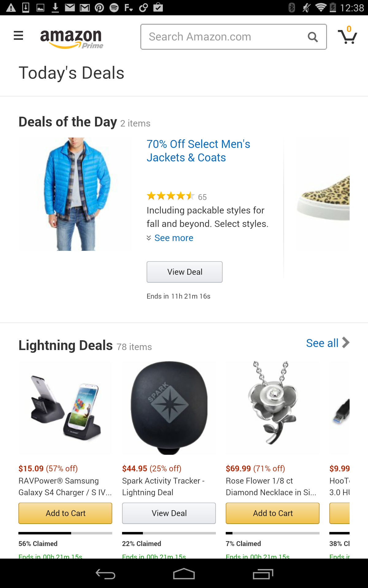The height and width of the screenshot is (588, 368).
Task: Open 70% Off Men's Jackets link
Action: click(198, 151)
